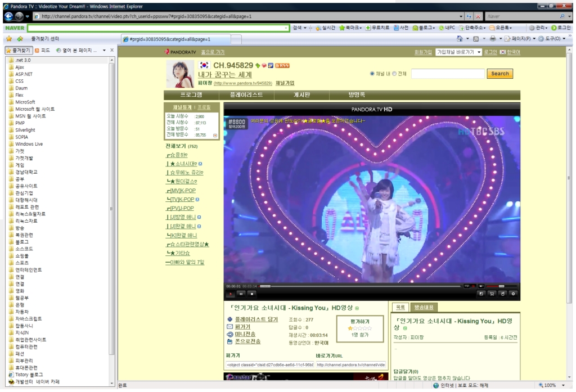Click the video seek progress bar
The height and width of the screenshot is (392, 576).
tap(360, 286)
